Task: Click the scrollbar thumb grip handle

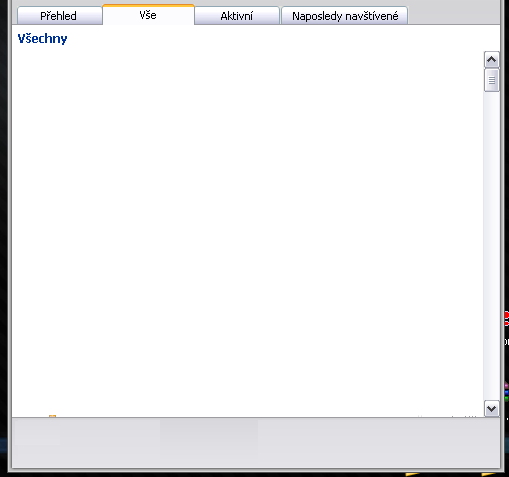Action: 491,80
